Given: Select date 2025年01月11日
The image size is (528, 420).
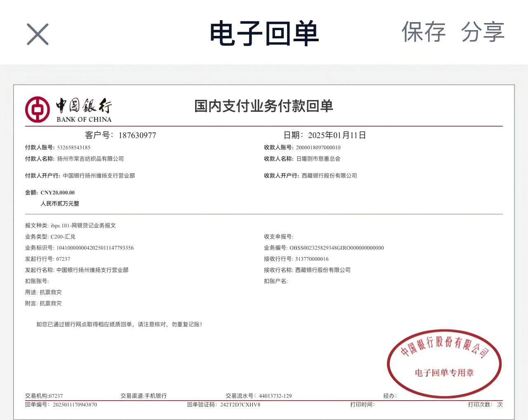Looking at the screenshot, I should point(337,135).
